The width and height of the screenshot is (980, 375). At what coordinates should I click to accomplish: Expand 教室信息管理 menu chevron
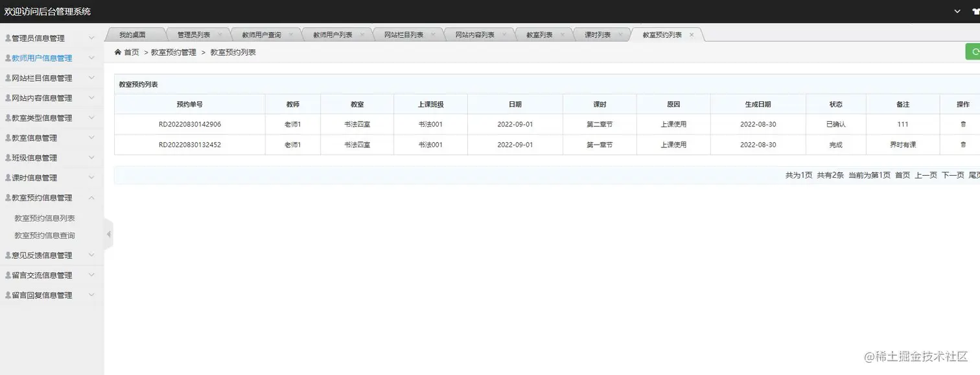91,138
